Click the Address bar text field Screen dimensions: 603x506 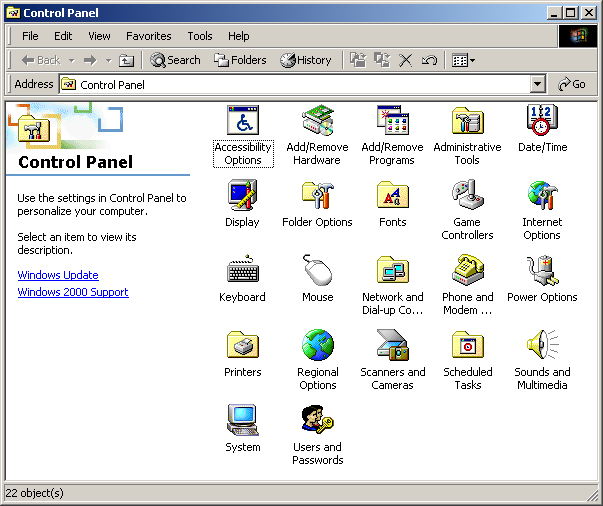tap(295, 84)
